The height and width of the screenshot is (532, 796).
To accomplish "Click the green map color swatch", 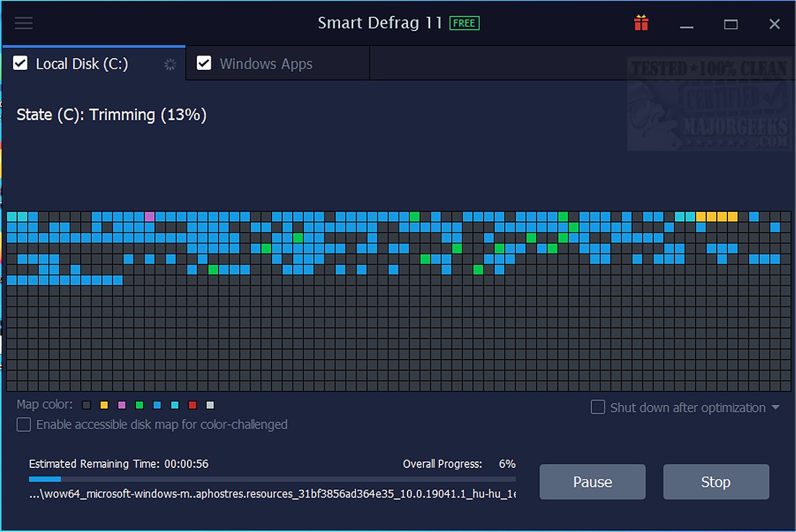I will tap(139, 405).
